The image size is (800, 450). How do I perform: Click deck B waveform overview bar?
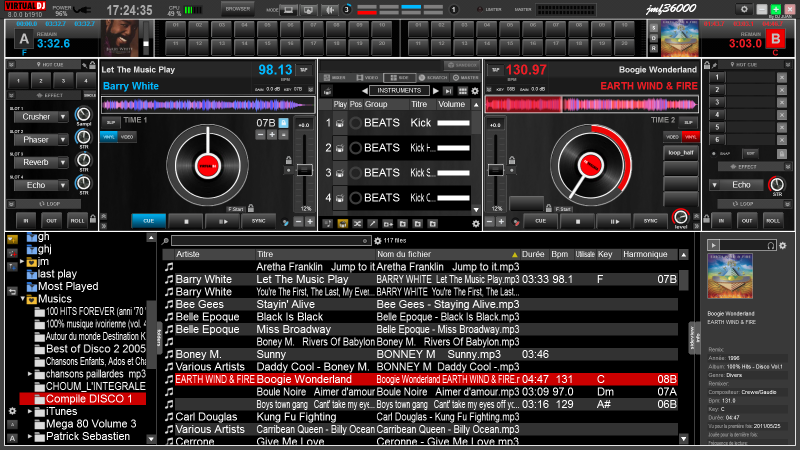pos(591,105)
